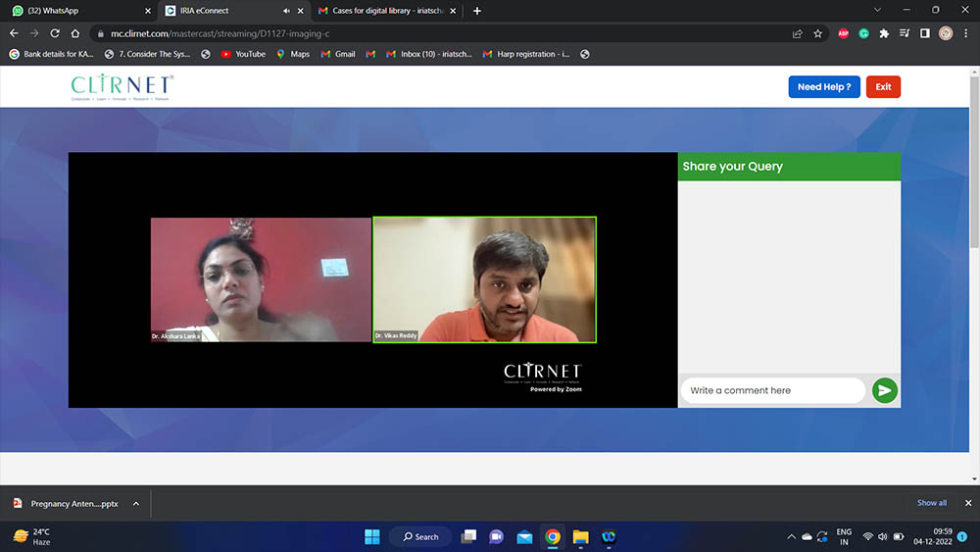Open Inbox (10) iriatsch bookmark
Image resolution: width=980 pixels, height=552 pixels.
tap(429, 54)
